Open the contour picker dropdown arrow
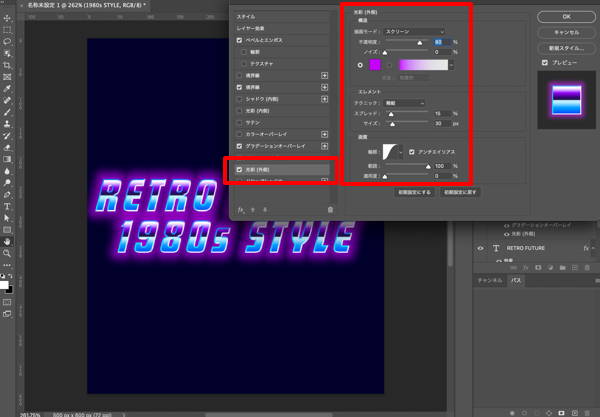This screenshot has width=600, height=417. tap(401, 152)
